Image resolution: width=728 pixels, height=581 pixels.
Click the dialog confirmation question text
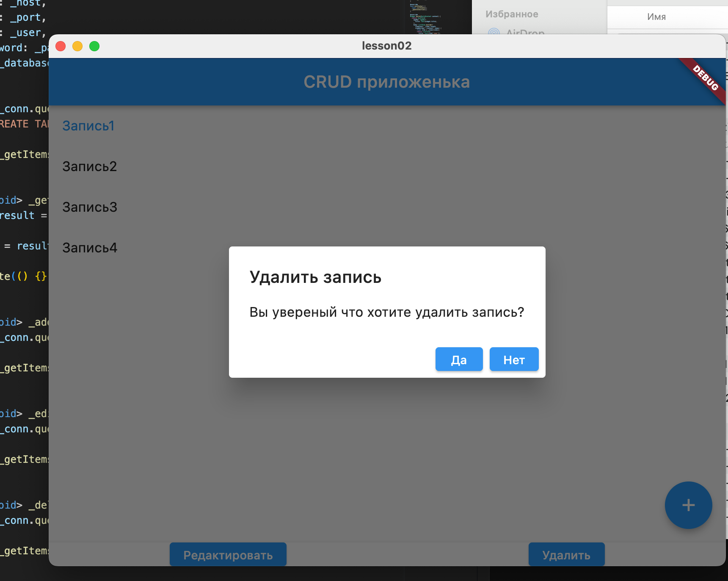pos(387,313)
